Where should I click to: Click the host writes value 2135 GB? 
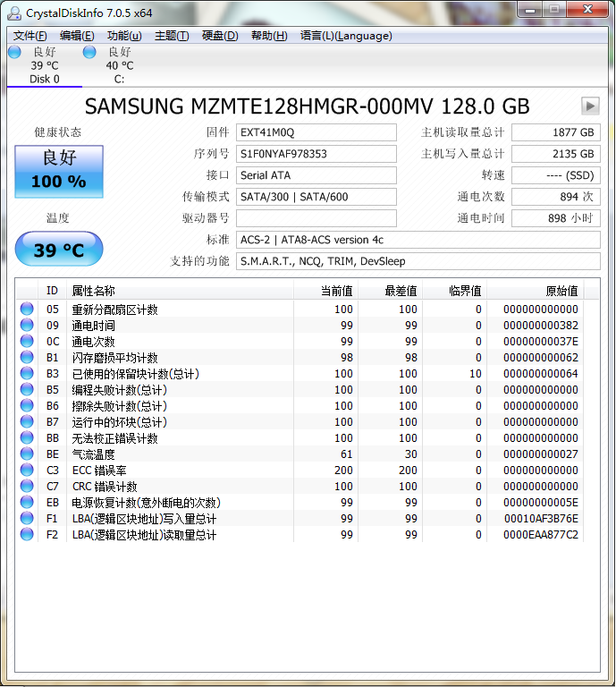(x=556, y=154)
